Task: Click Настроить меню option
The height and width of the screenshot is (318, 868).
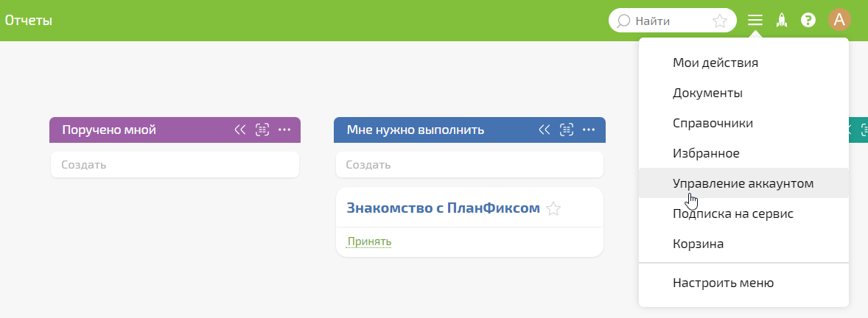Action: pyautogui.click(x=723, y=283)
